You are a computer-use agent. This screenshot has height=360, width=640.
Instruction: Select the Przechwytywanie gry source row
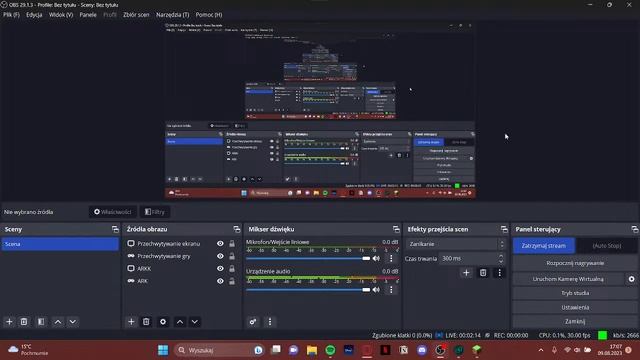tap(182, 256)
